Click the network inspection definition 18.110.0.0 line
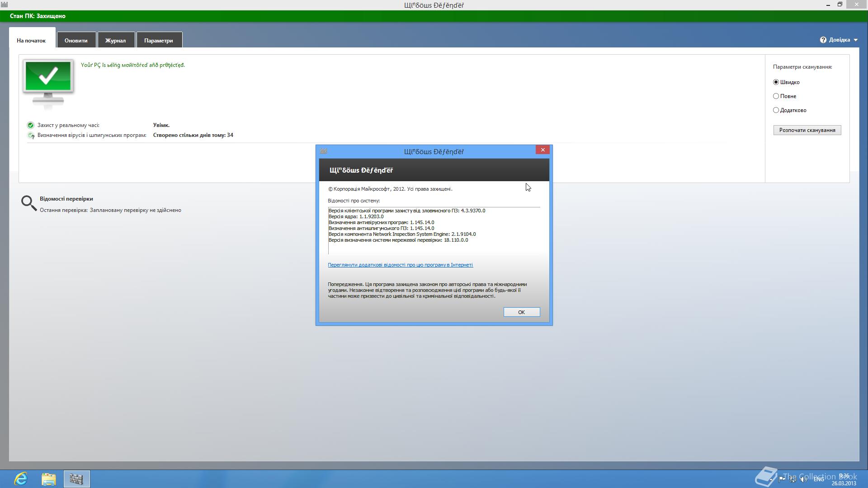868x488 pixels. coord(398,240)
